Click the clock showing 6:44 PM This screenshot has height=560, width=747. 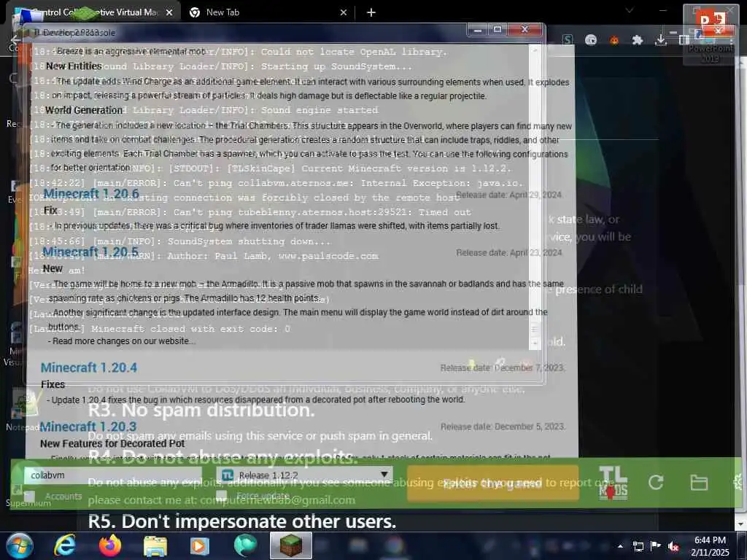click(710, 540)
